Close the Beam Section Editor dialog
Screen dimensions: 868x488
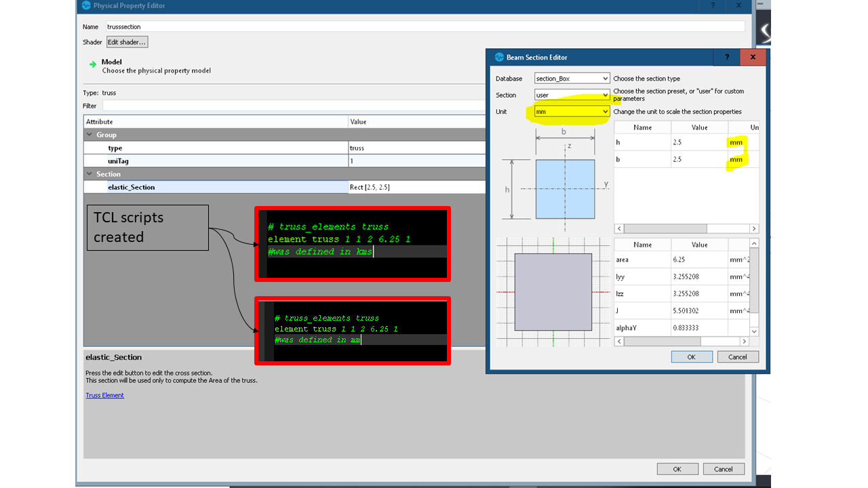(753, 58)
